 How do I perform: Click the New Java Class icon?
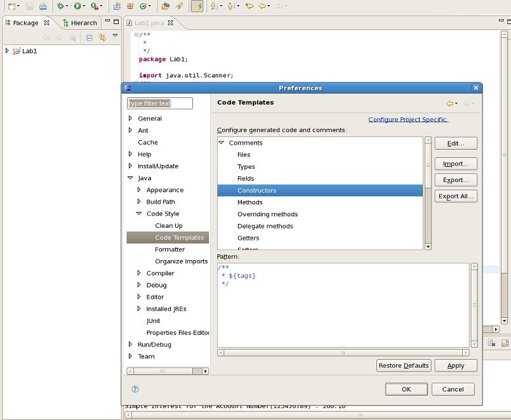coord(145,6)
